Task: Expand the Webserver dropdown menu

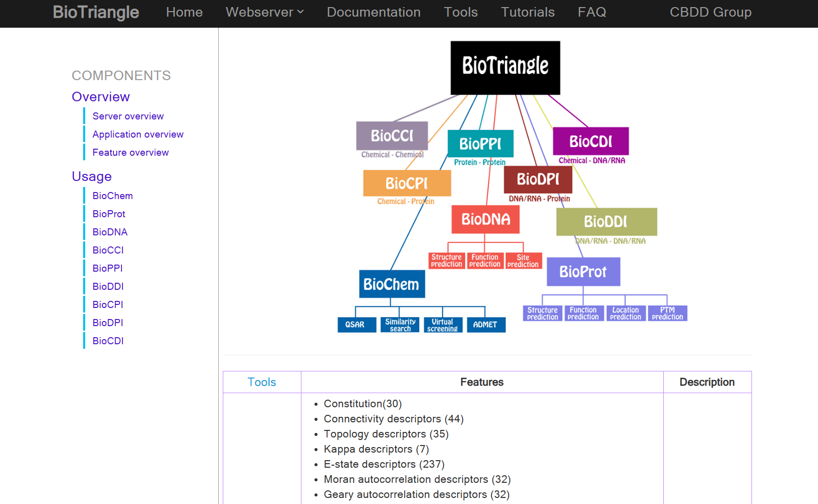Action: [x=265, y=12]
